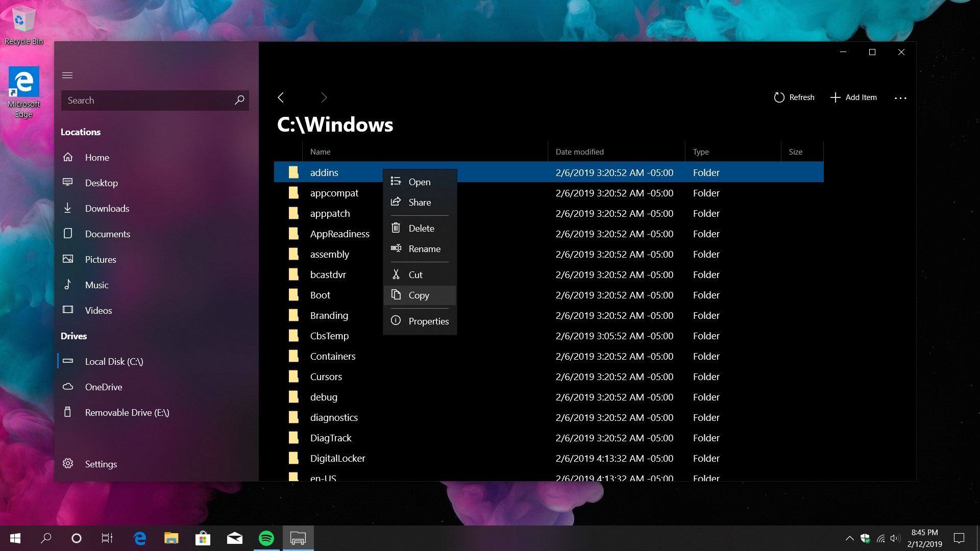This screenshot has width=980, height=551.
Task: Click the Properties info icon
Action: coord(396,321)
